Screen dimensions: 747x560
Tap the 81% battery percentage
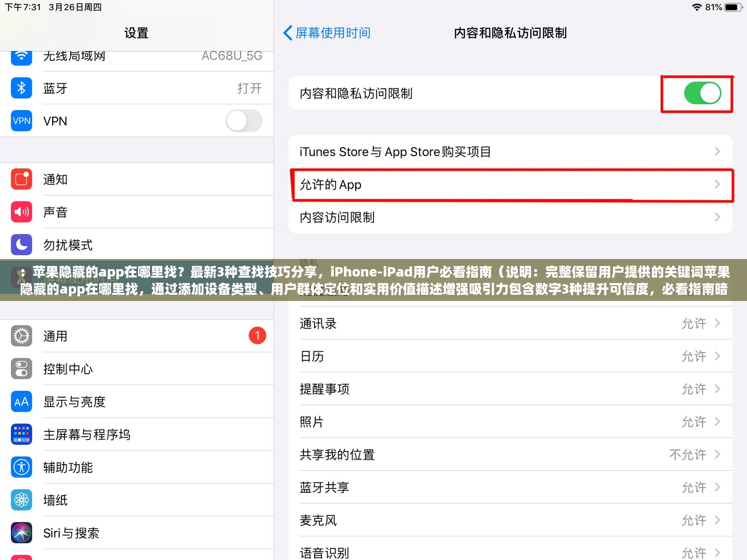point(714,7)
